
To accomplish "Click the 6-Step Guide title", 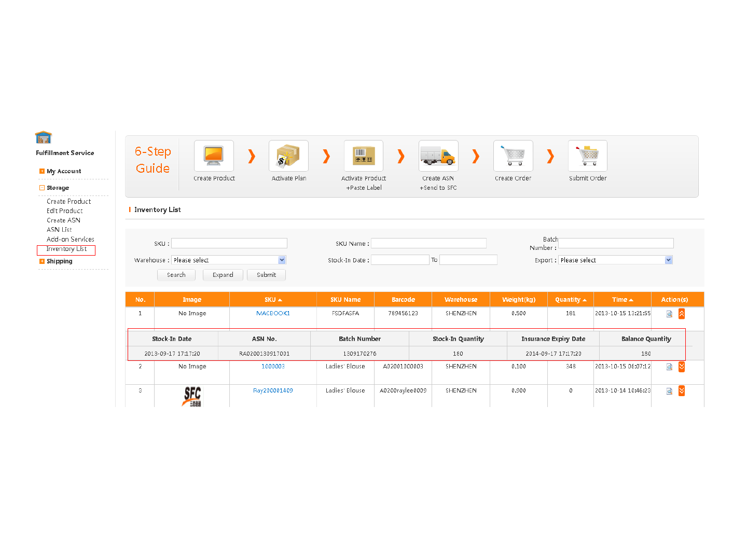I will tap(153, 160).
